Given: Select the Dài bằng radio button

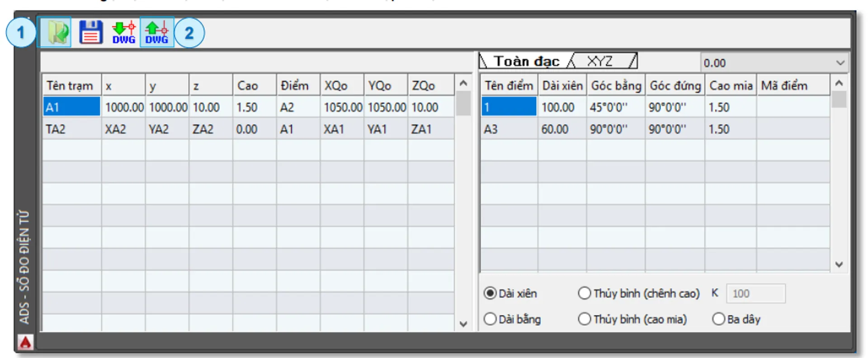Looking at the screenshot, I should click(490, 319).
